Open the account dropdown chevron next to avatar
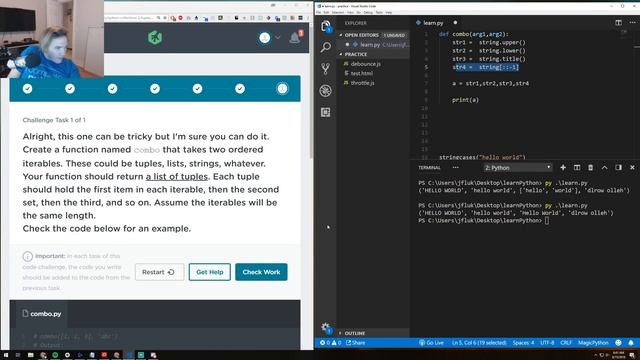Image resolution: width=640 pixels, height=360 pixels. [278, 38]
